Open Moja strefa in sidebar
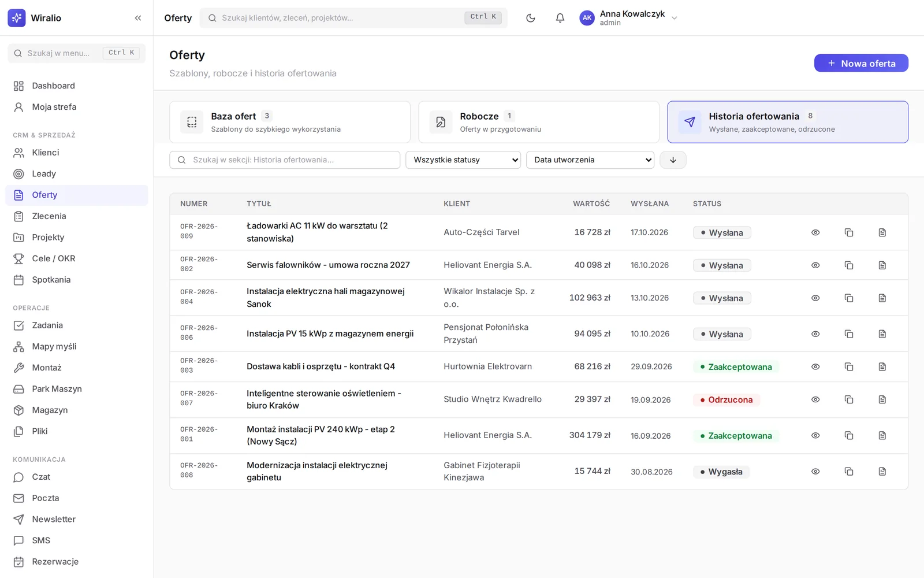The image size is (924, 578). [x=76, y=107]
